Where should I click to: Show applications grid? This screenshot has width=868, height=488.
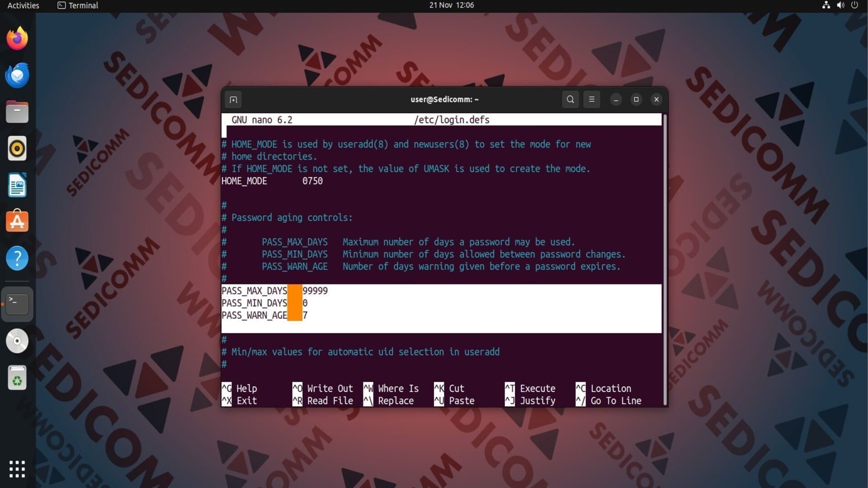pyautogui.click(x=17, y=469)
